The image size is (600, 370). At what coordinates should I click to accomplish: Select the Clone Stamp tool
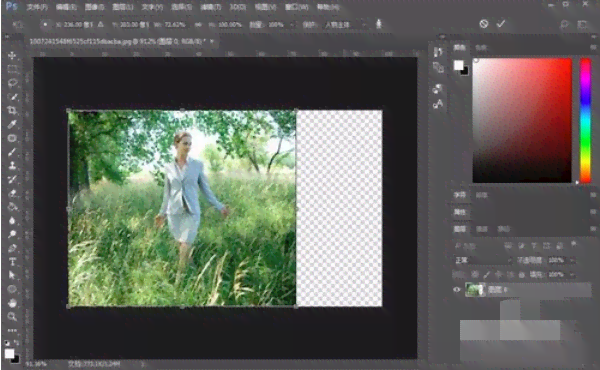12,166
